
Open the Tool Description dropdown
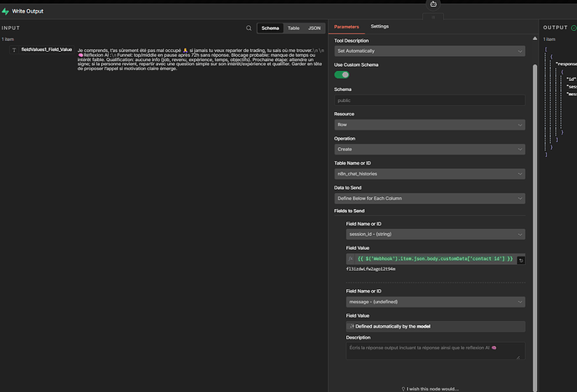429,50
